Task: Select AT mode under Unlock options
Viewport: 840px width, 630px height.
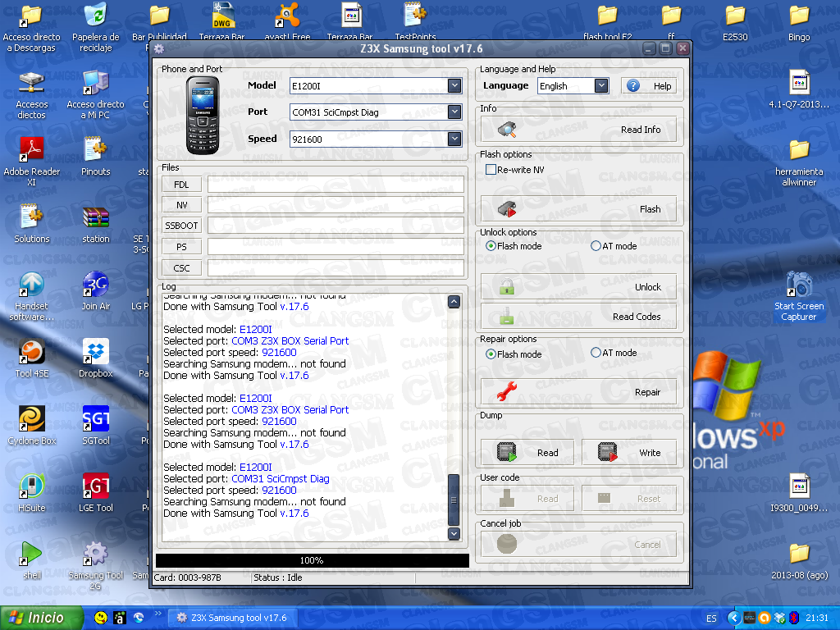Action: tap(596, 246)
